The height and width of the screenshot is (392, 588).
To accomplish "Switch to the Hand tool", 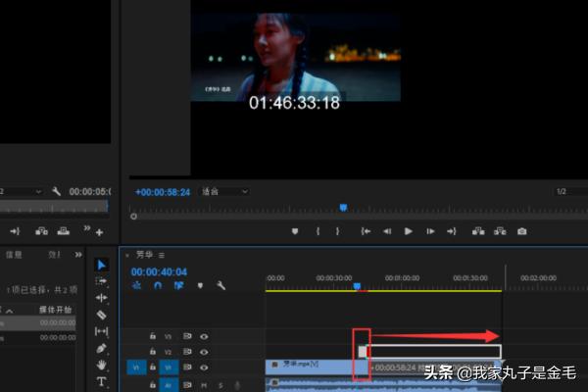I will click(102, 365).
